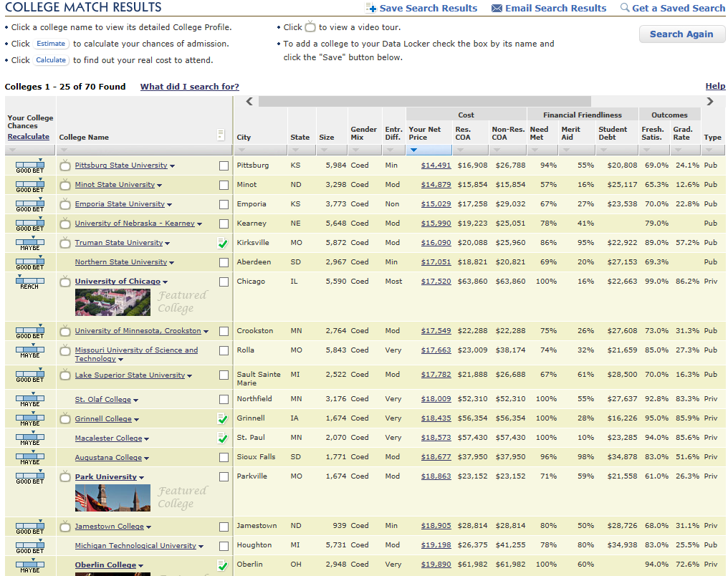This screenshot has height=576, width=728.
Task: Open video tour for Grinnell College
Action: pos(65,419)
